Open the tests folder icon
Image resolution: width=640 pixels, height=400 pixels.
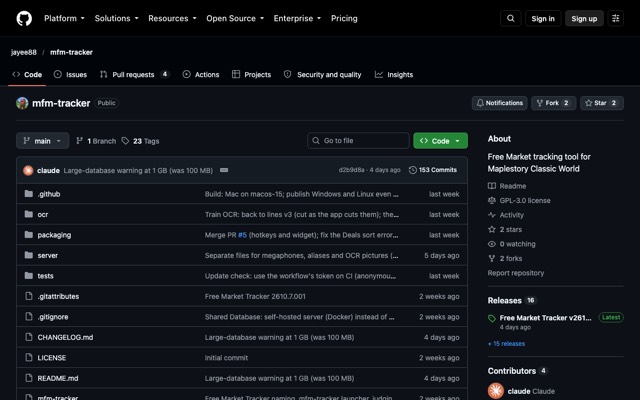tap(29, 276)
